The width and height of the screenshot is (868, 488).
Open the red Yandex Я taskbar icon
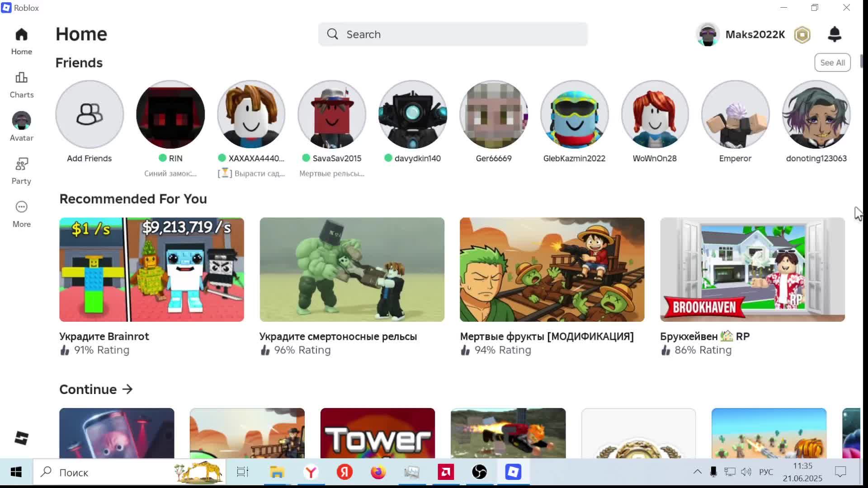[x=344, y=472]
